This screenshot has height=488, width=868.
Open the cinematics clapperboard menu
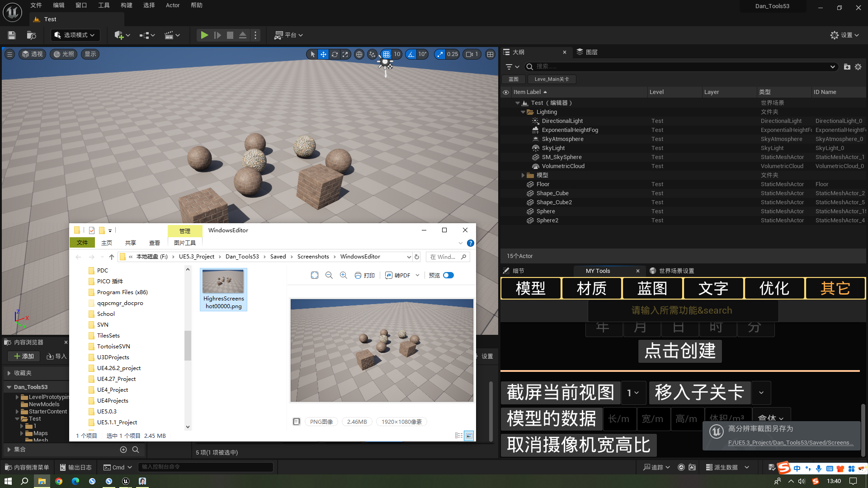[172, 35]
